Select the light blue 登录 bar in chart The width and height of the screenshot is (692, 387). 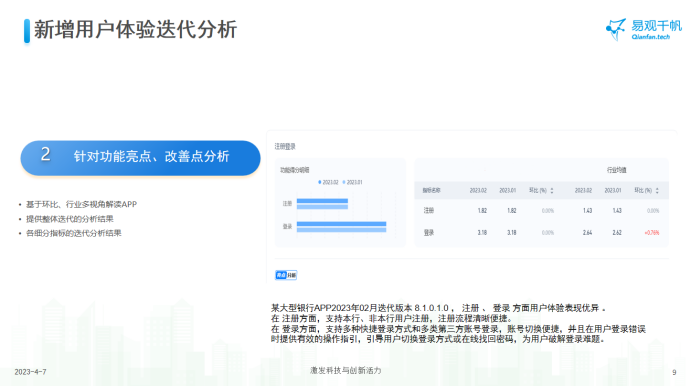click(x=342, y=229)
